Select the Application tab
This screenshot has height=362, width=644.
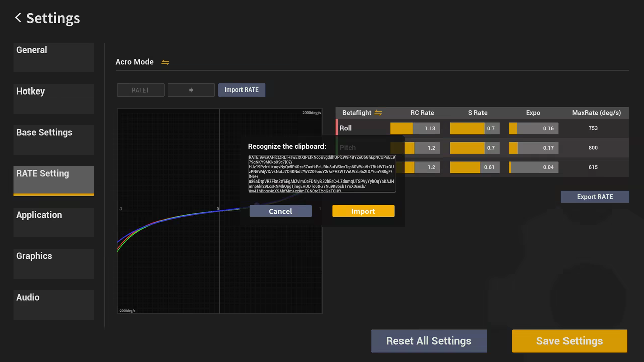(53, 222)
